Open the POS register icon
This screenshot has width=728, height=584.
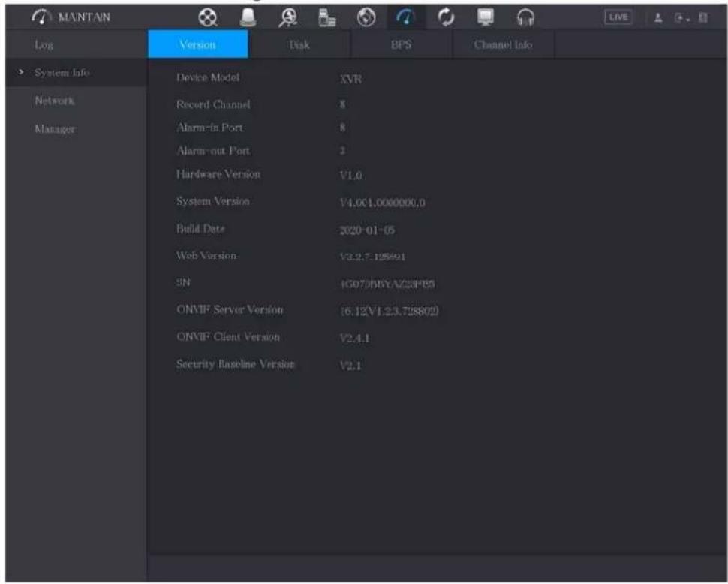pyautogui.click(x=327, y=18)
